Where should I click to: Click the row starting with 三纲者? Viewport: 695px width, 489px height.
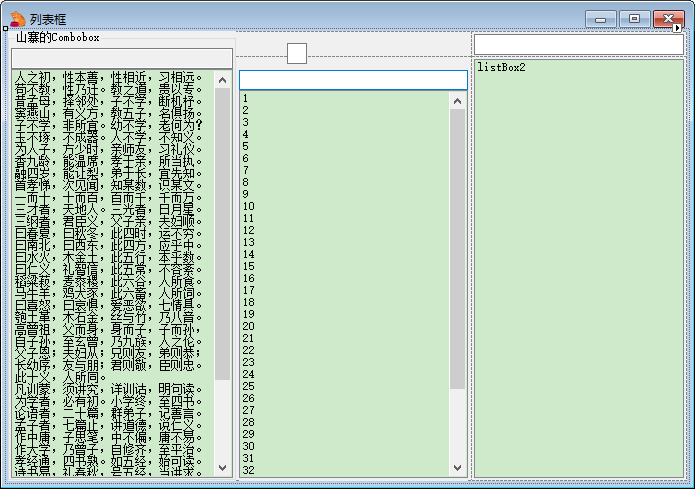[113, 221]
